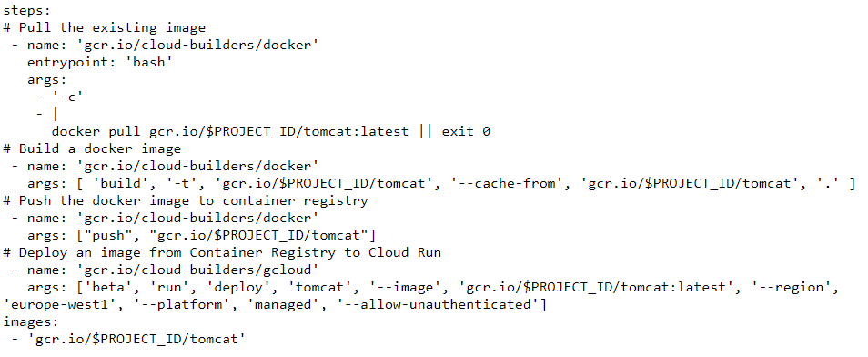This screenshot has width=868, height=357.
Task: Click the "push" argument text
Action: coord(109,236)
